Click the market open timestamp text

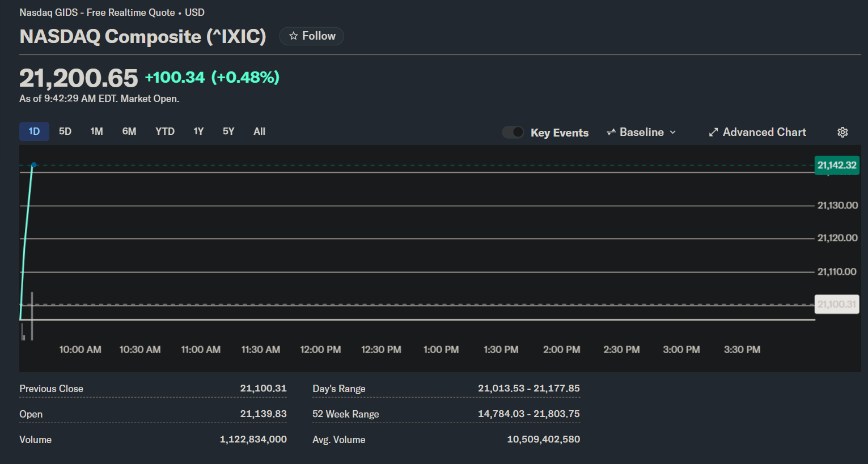pyautogui.click(x=99, y=99)
